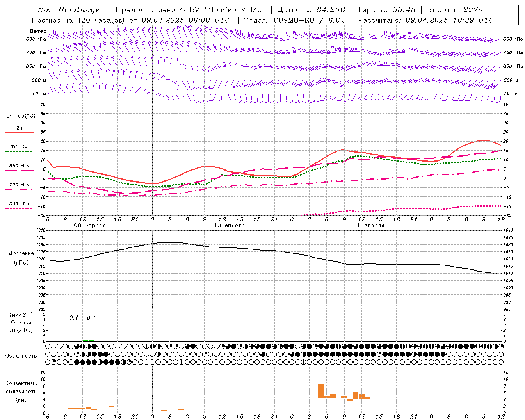Select the Прогноз на 120 часа(ов) text
Image resolution: width=525 pixels, height=420 pixels.
point(79,20)
